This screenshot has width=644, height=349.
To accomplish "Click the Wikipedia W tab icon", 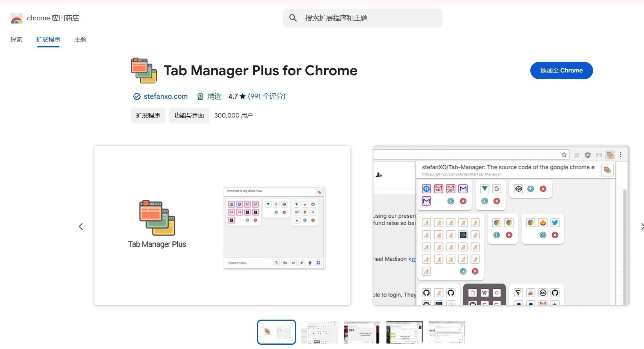I will click(x=484, y=293).
